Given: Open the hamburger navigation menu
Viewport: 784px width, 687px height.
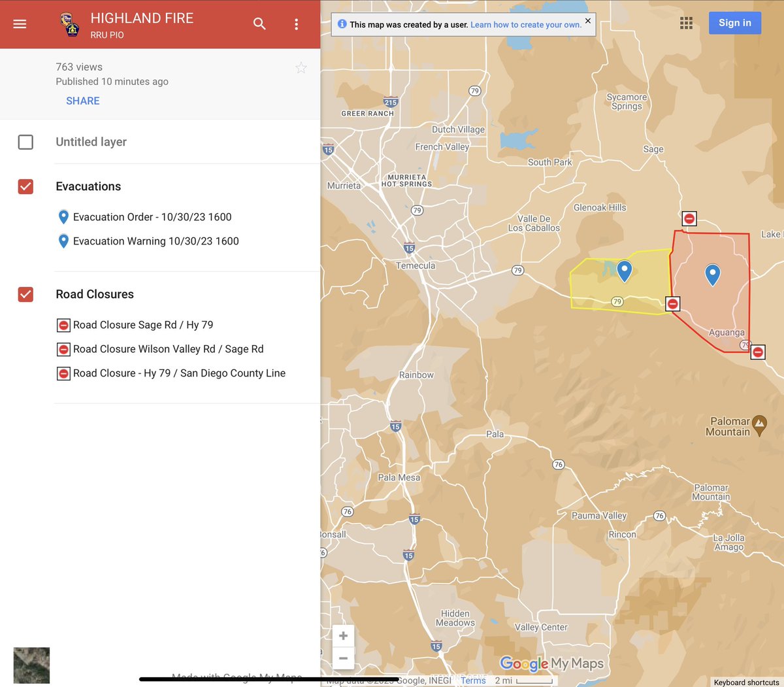Looking at the screenshot, I should pyautogui.click(x=19, y=24).
